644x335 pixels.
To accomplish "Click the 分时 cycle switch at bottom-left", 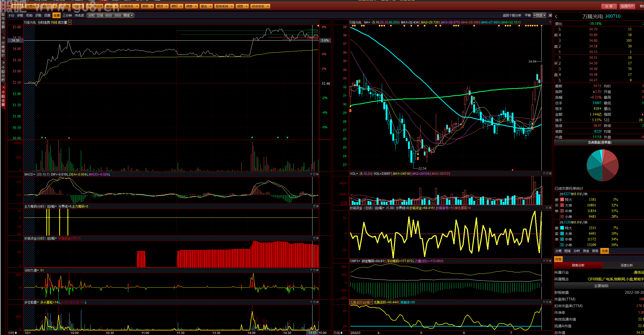I will coord(12,333).
